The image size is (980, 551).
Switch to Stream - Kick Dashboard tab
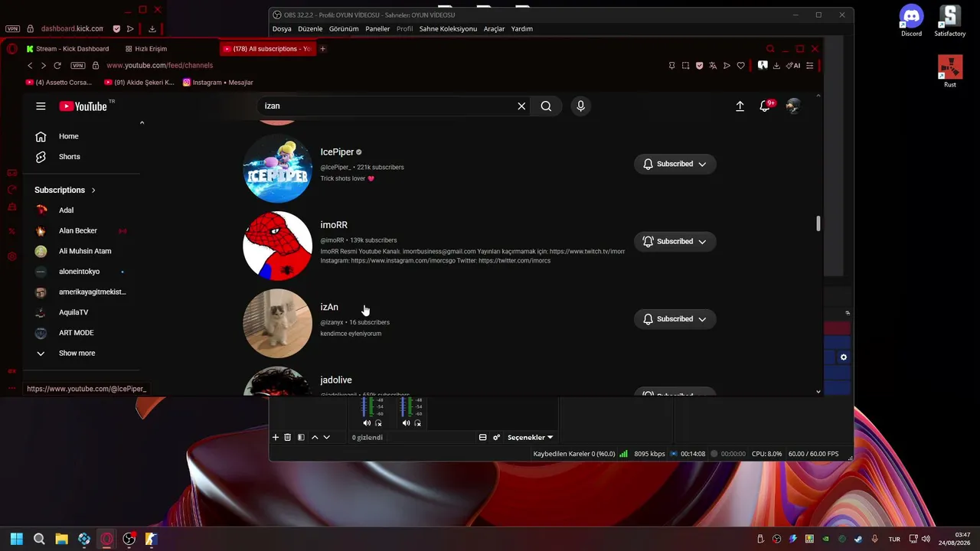point(67,49)
